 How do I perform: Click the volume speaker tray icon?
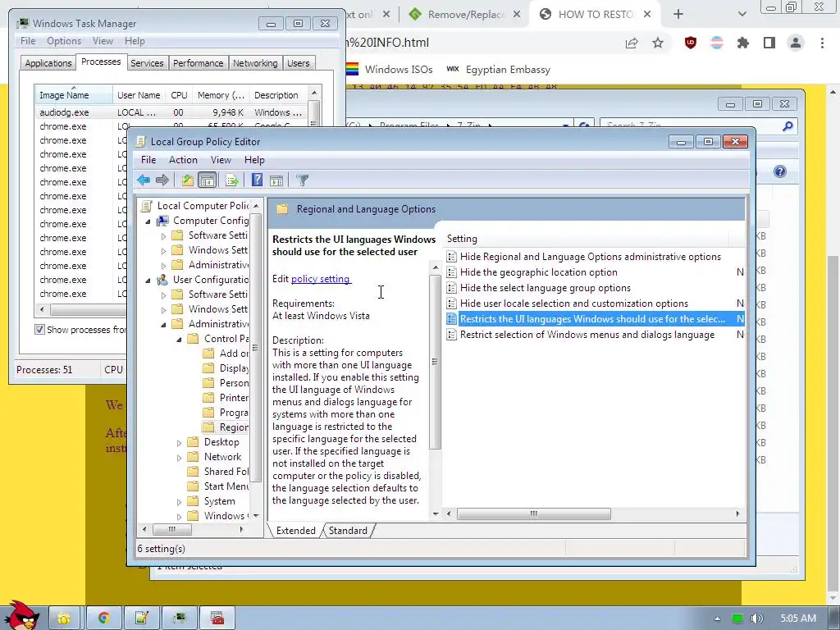click(756, 619)
